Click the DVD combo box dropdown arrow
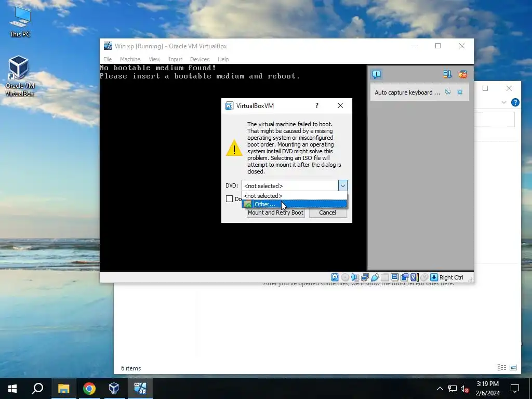 343,185
